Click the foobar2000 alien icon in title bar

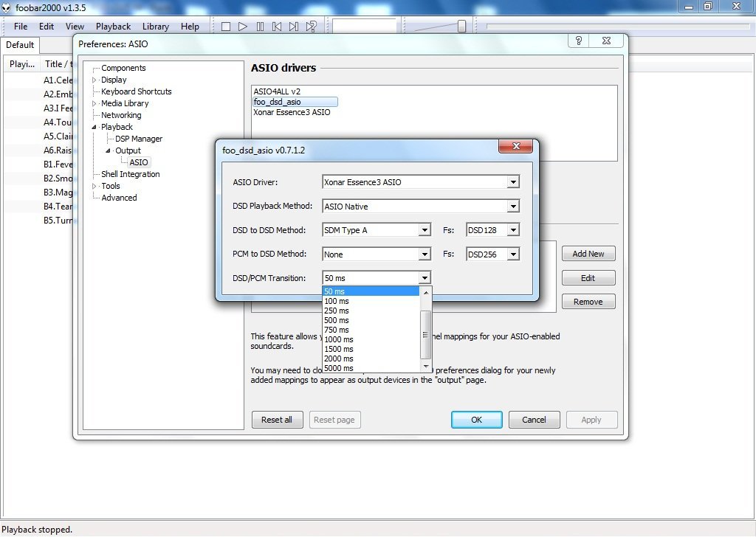[x=6, y=7]
